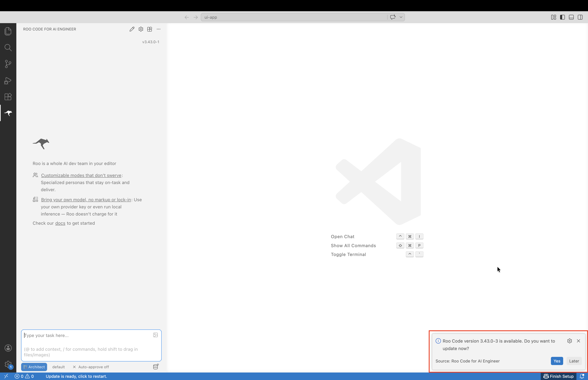Toggle the secondary side bar visibility
The height and width of the screenshot is (380, 588).
[580, 17]
